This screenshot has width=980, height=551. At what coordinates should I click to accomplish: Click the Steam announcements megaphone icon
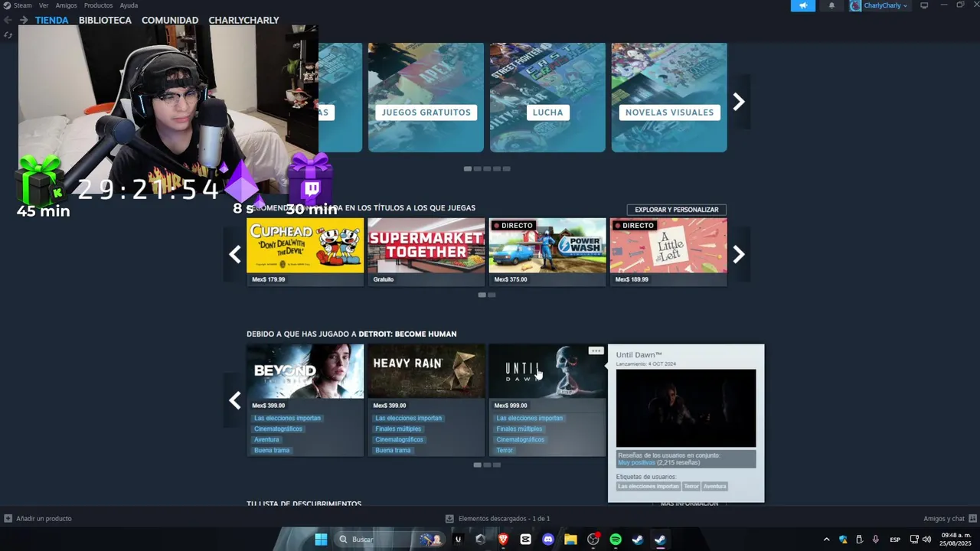point(803,5)
